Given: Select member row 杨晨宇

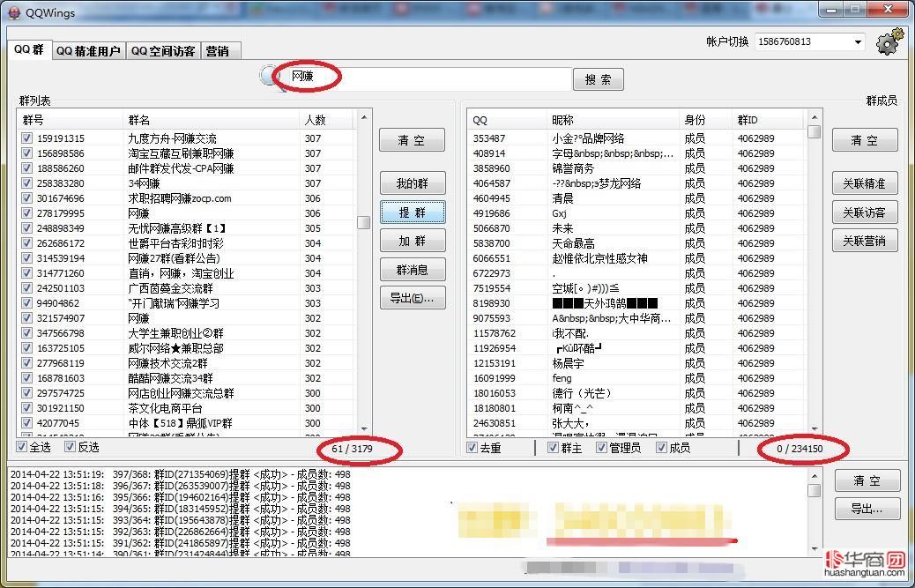Looking at the screenshot, I should pyautogui.click(x=636, y=363).
